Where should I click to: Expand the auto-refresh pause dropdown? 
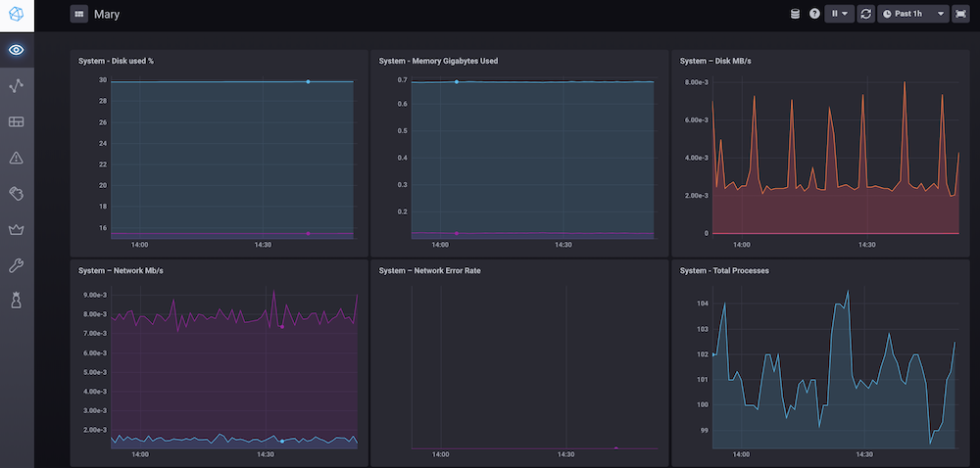[x=841, y=14]
